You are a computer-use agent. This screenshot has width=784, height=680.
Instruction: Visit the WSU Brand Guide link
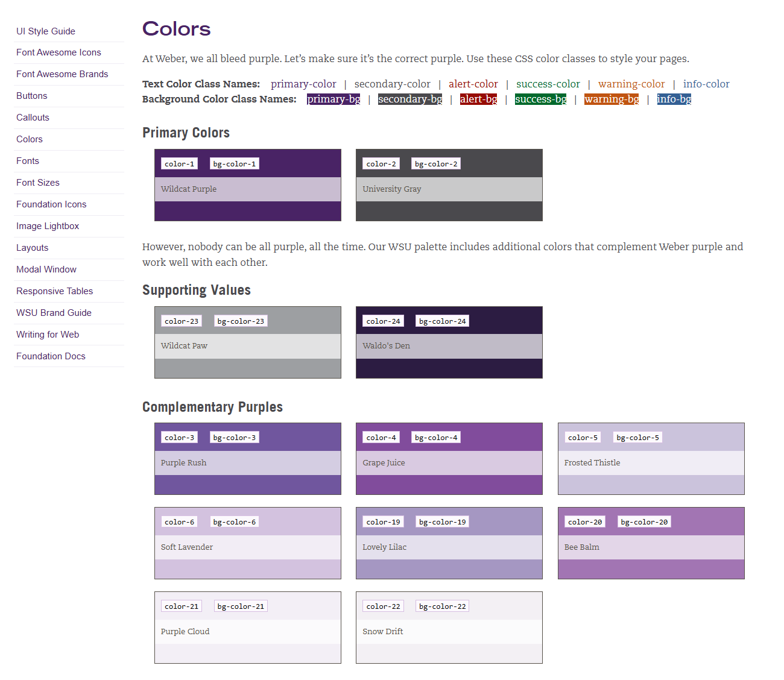point(54,313)
